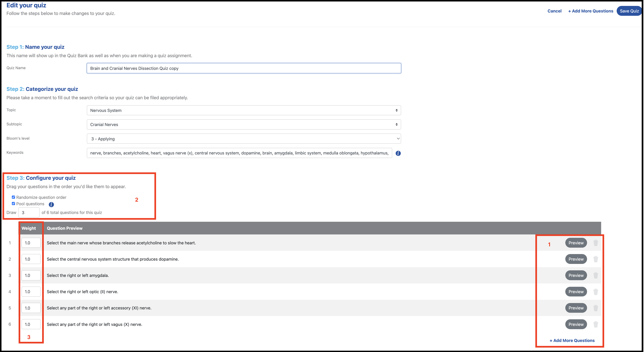The height and width of the screenshot is (352, 644).
Task: Uncheck Randomize question order
Action: (x=13, y=197)
